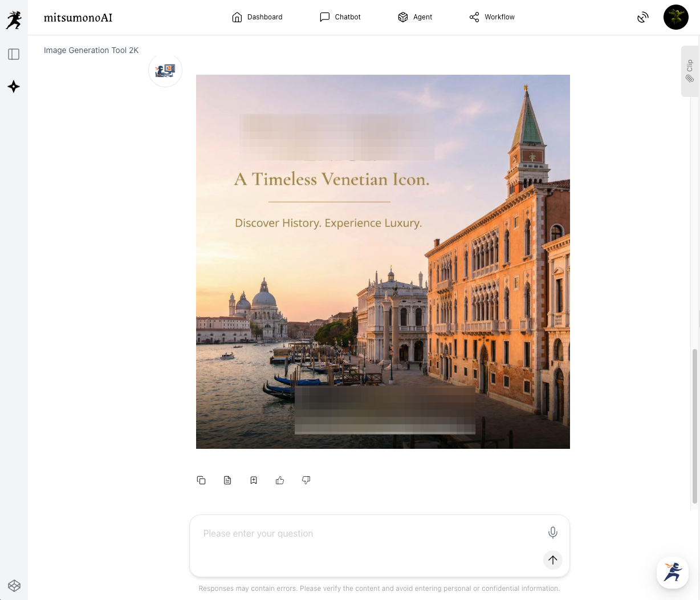Click the broadcast signal icon in header
Screen dimensions: 700x600
pyautogui.click(x=643, y=17)
